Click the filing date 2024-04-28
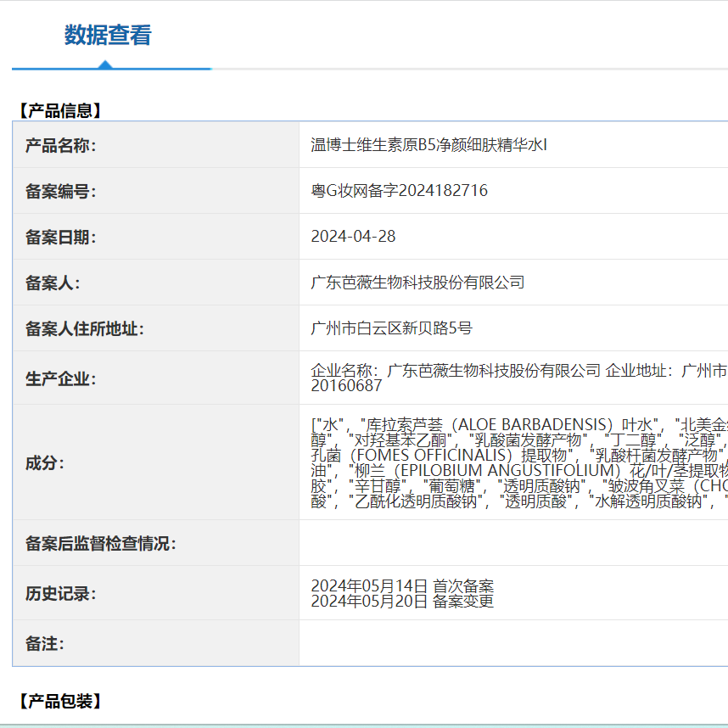728x728 pixels. [351, 237]
